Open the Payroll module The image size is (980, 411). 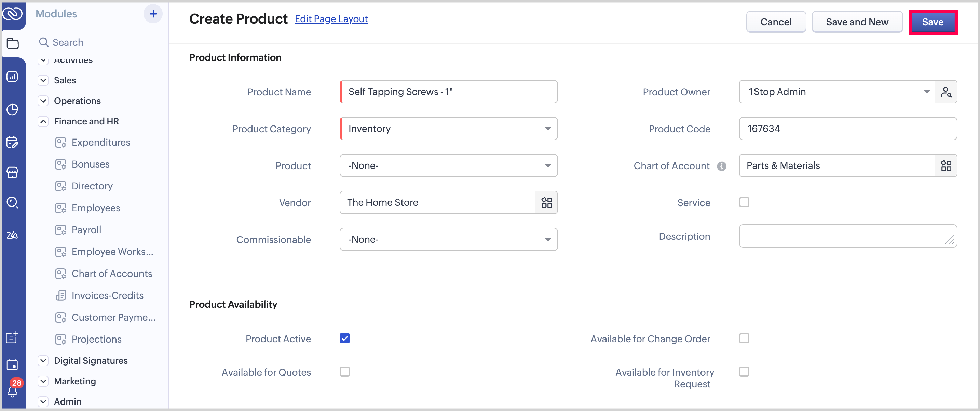(86, 230)
